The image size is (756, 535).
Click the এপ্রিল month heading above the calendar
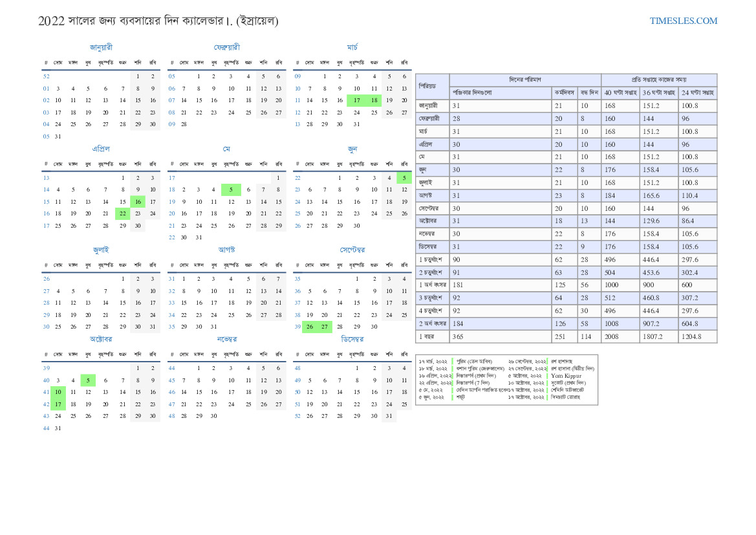pos(101,149)
